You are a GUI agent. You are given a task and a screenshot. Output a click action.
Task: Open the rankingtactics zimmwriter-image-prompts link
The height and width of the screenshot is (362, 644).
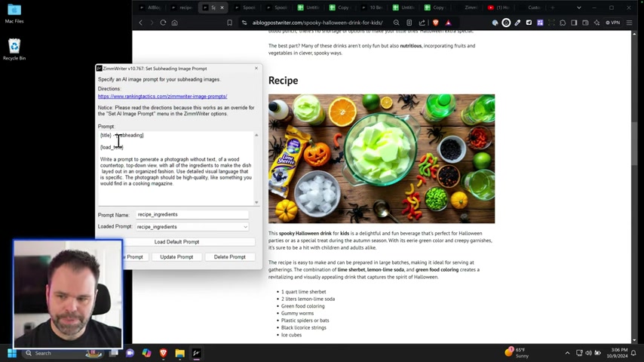pos(162,96)
